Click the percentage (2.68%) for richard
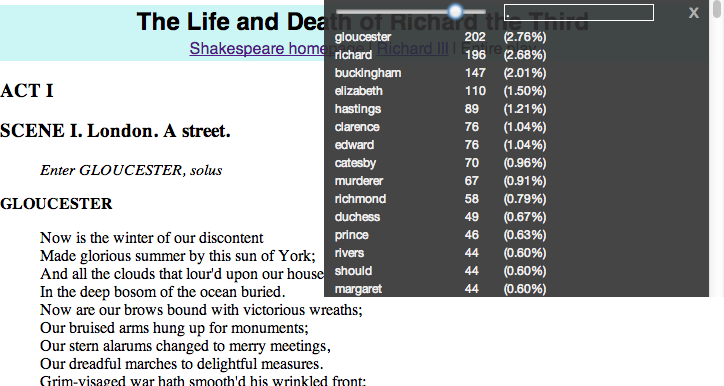The height and width of the screenshot is (386, 724). click(x=525, y=55)
